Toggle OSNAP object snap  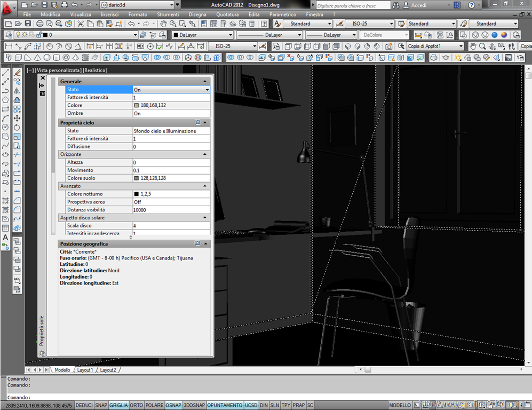(x=173, y=406)
